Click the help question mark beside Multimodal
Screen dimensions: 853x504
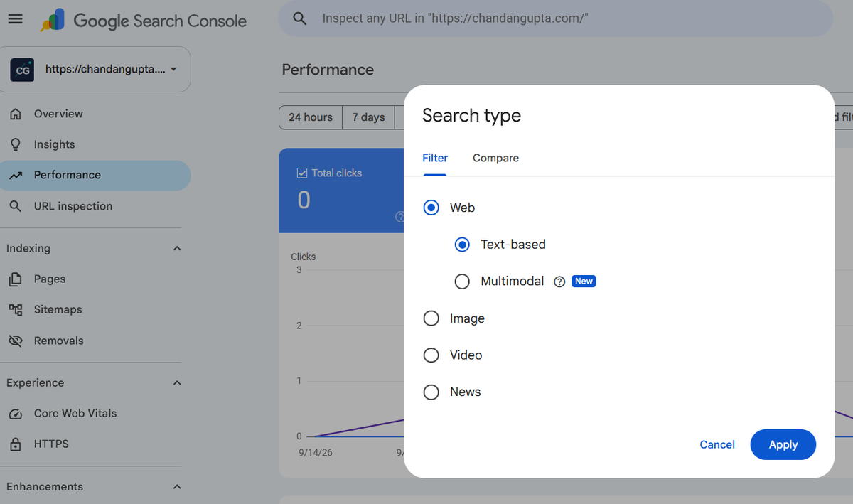(x=559, y=282)
